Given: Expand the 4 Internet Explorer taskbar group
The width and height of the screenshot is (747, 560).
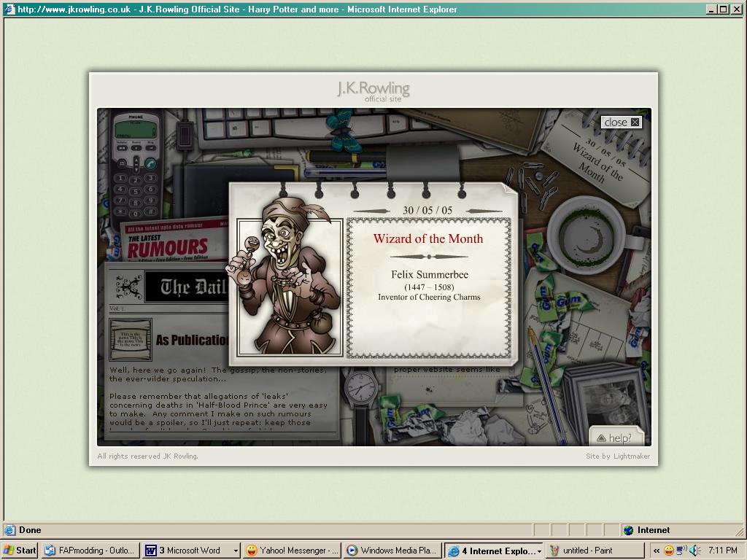Looking at the screenshot, I should [495, 551].
